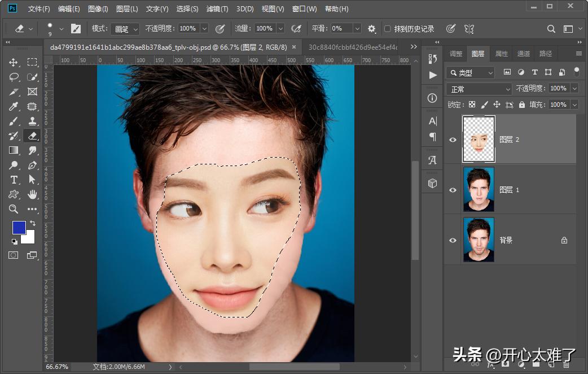This screenshot has width=588, height=374.
Task: Select the Move tool
Action: click(x=14, y=62)
